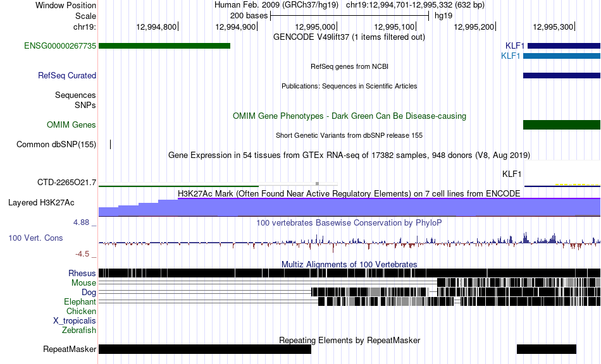The width and height of the screenshot is (601, 364).
Task: Open the SNPs publications track label
Action: tap(85, 105)
